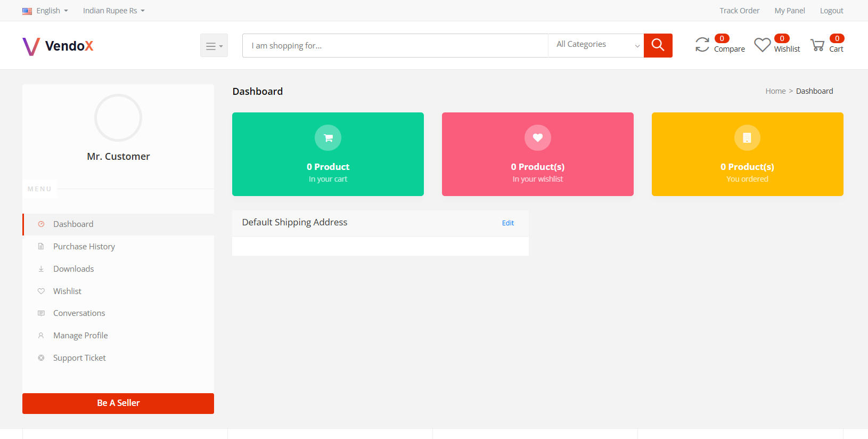Click the receipt icon in yellow card
The image size is (868, 439).
click(747, 138)
